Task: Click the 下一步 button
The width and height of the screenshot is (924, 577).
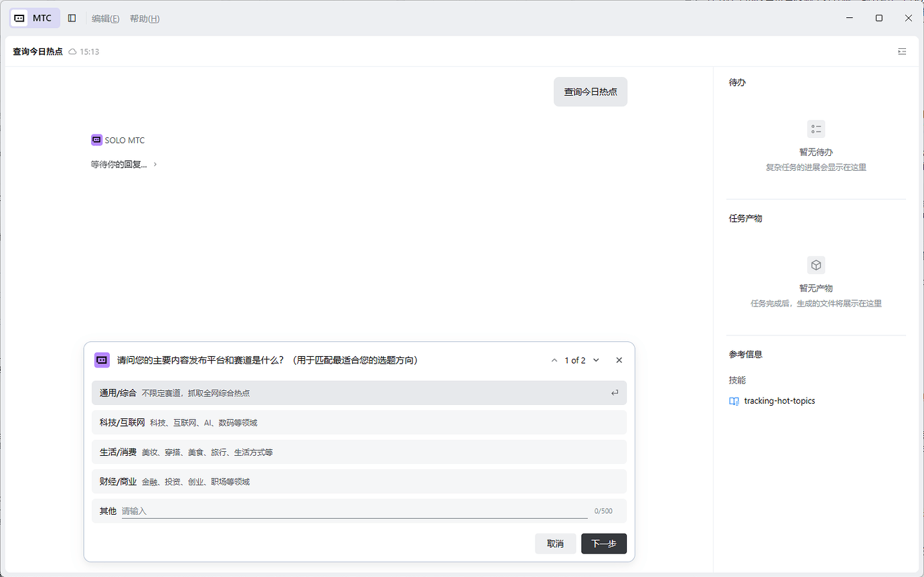Action: [x=604, y=544]
